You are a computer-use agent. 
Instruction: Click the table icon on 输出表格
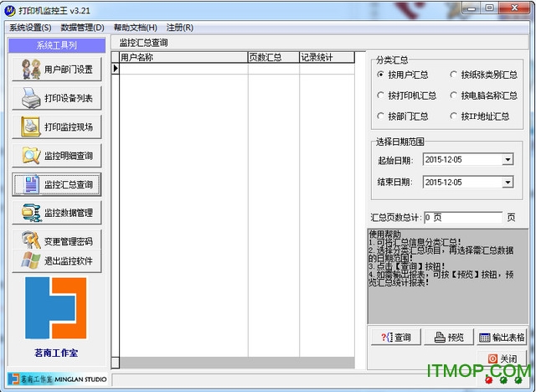point(484,338)
